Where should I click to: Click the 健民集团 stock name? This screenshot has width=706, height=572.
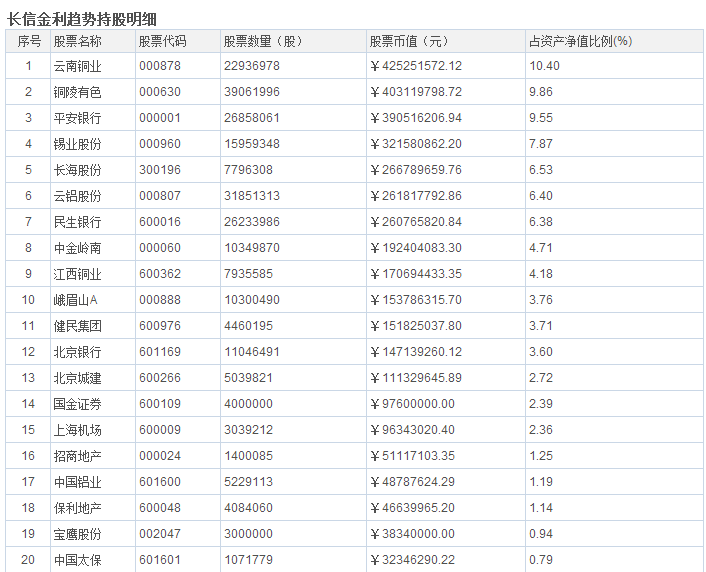[77, 326]
